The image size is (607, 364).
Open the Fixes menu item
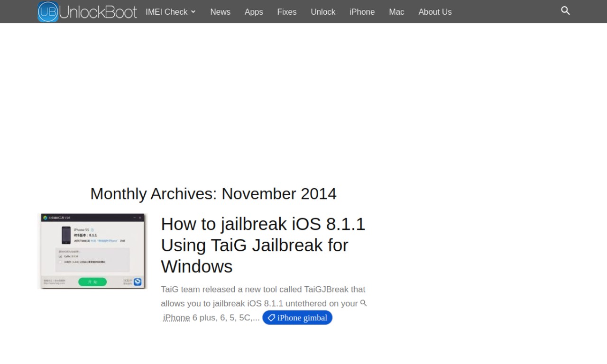287,12
